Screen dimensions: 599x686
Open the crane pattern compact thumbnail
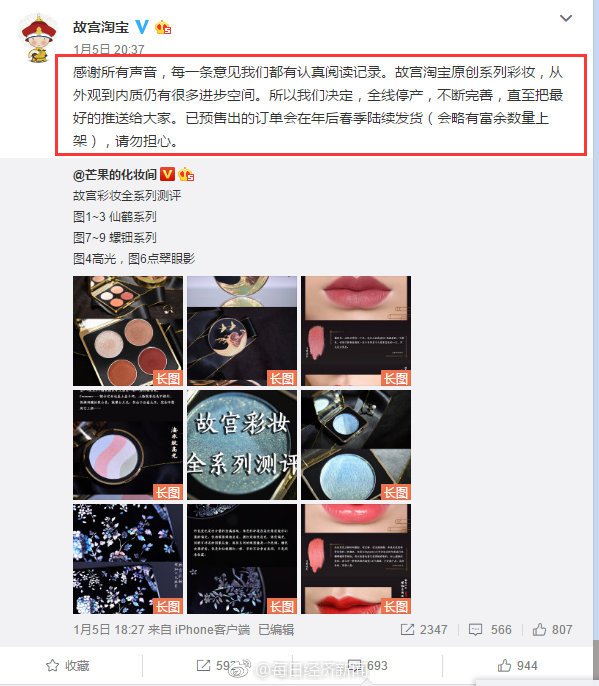pos(242,331)
